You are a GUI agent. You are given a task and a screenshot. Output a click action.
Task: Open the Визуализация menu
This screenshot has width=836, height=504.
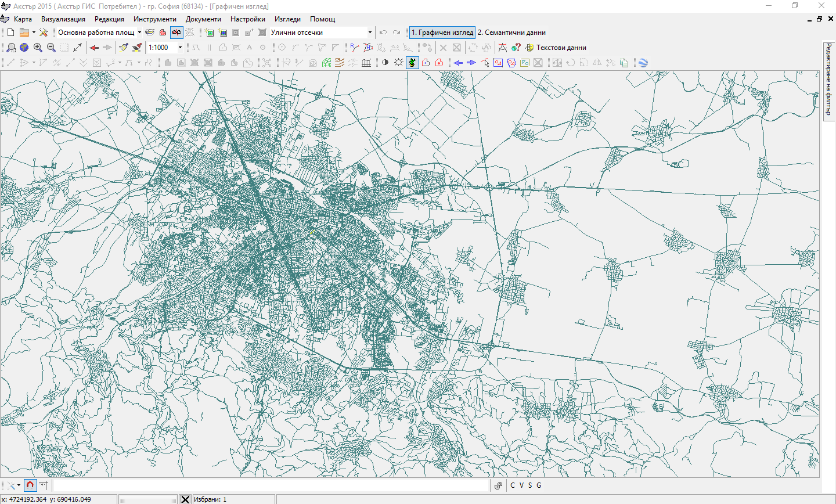tap(63, 19)
